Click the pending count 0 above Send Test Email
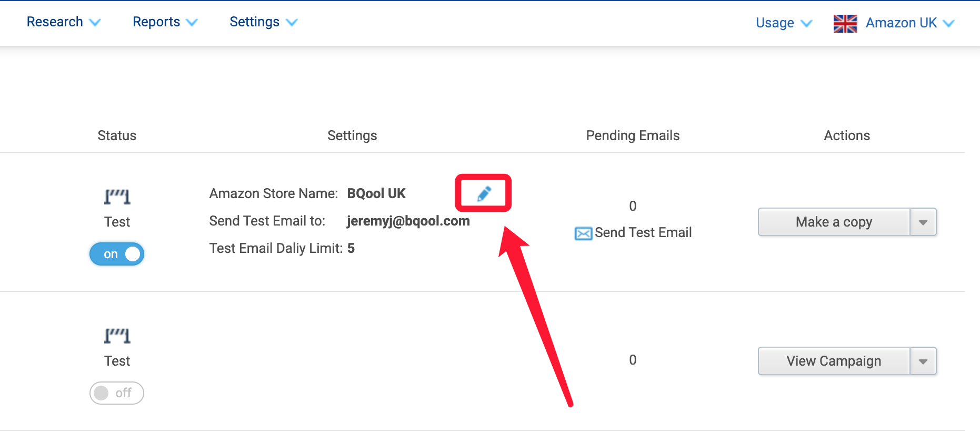Image resolution: width=980 pixels, height=431 pixels. coord(633,206)
